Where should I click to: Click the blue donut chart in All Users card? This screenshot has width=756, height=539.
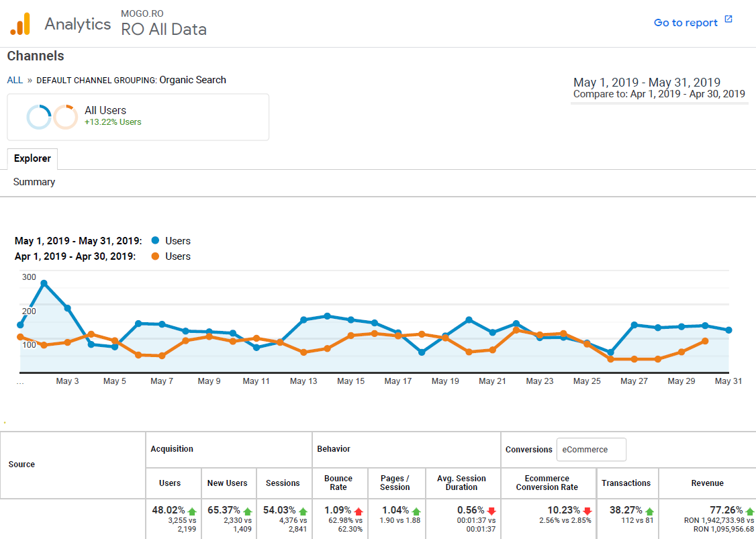[38, 117]
